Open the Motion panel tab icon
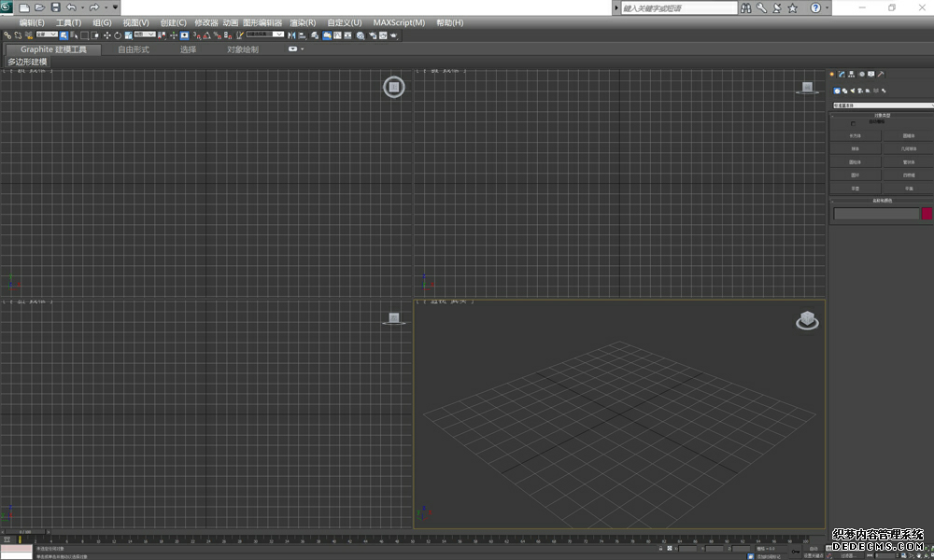Viewport: 934px width, 560px height. click(862, 74)
